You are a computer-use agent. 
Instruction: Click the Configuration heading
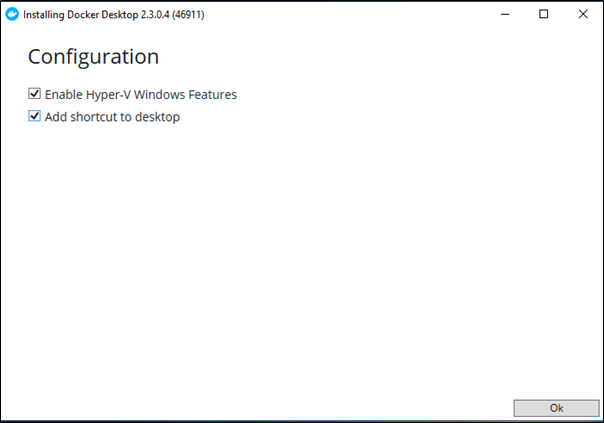93,57
